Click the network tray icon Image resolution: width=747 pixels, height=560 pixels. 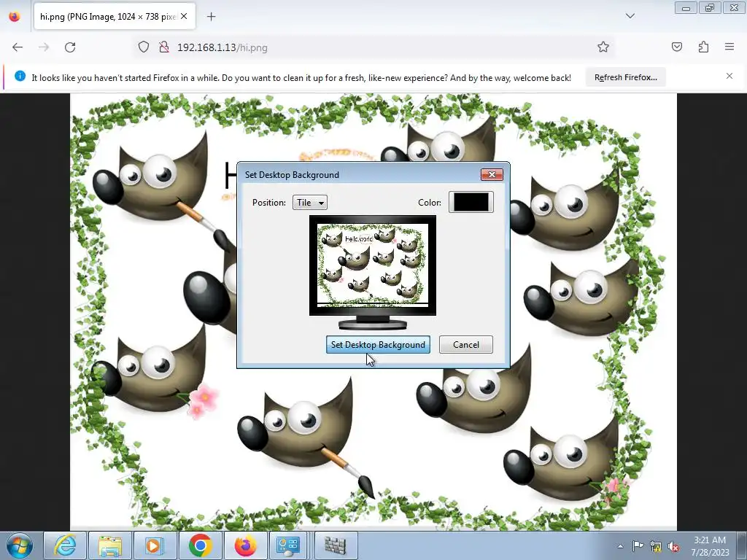pos(656,546)
